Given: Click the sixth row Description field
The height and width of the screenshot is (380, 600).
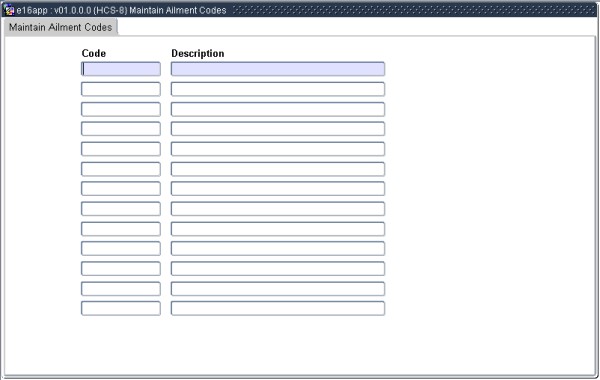Looking at the screenshot, I should pos(278,169).
